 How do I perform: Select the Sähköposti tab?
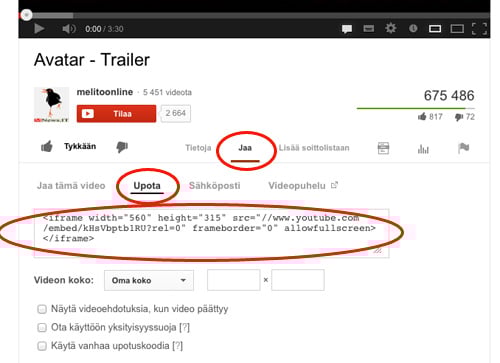coord(214,186)
